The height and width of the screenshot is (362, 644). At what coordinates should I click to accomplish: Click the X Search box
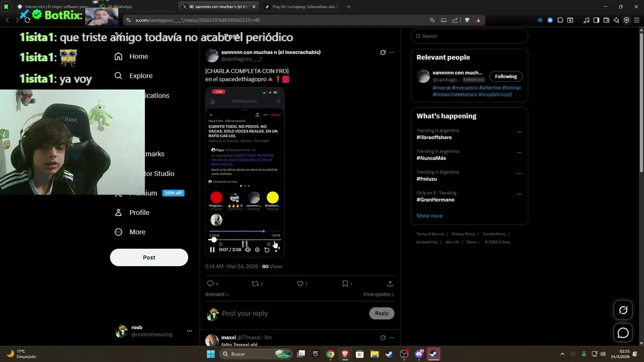(469, 36)
